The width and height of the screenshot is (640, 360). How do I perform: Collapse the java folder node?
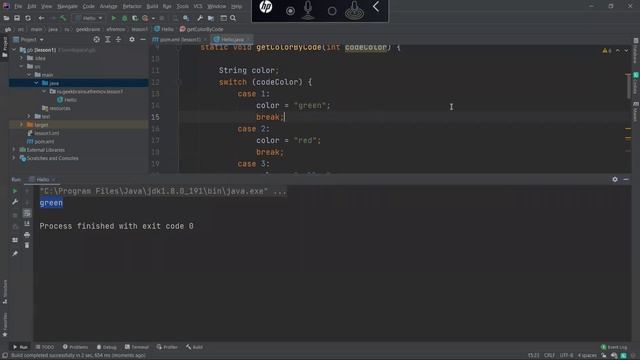coord(36,83)
